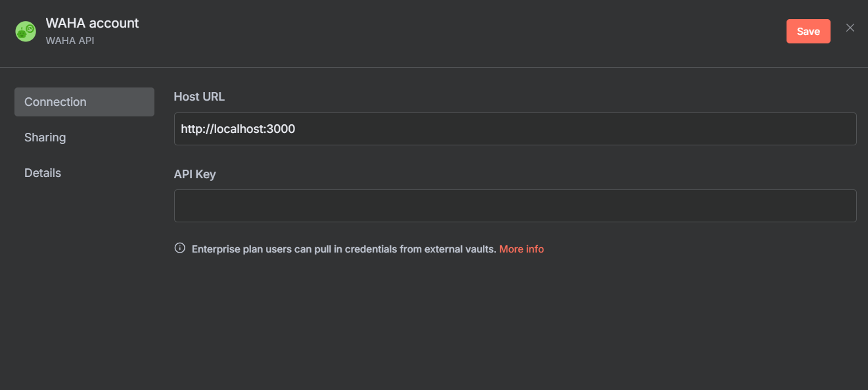
Task: Click the green WAHA credential logo
Action: 26,32
